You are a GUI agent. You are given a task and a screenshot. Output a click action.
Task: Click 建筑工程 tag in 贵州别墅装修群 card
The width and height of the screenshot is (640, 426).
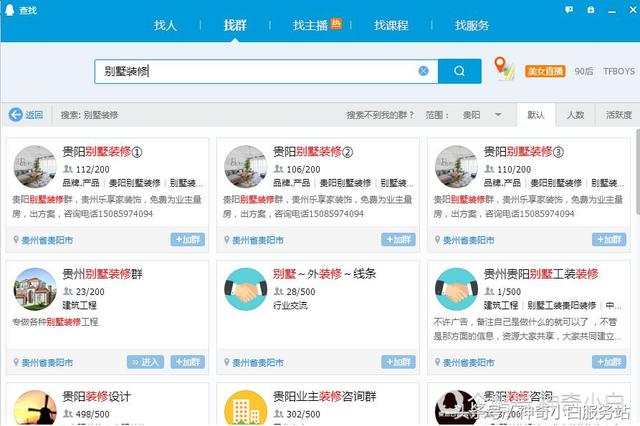click(x=80, y=305)
